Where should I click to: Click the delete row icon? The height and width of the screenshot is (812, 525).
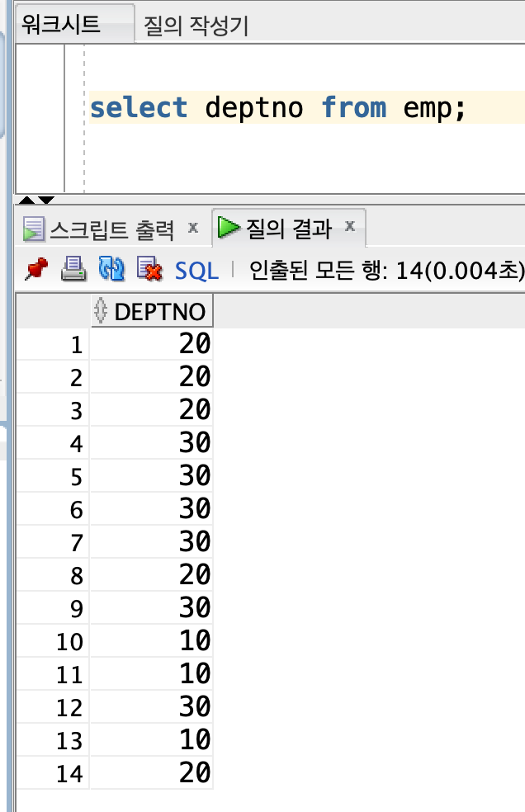coord(149,269)
